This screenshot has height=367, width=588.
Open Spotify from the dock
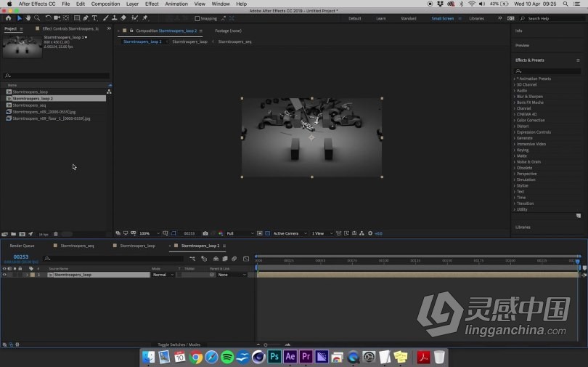[x=227, y=357]
